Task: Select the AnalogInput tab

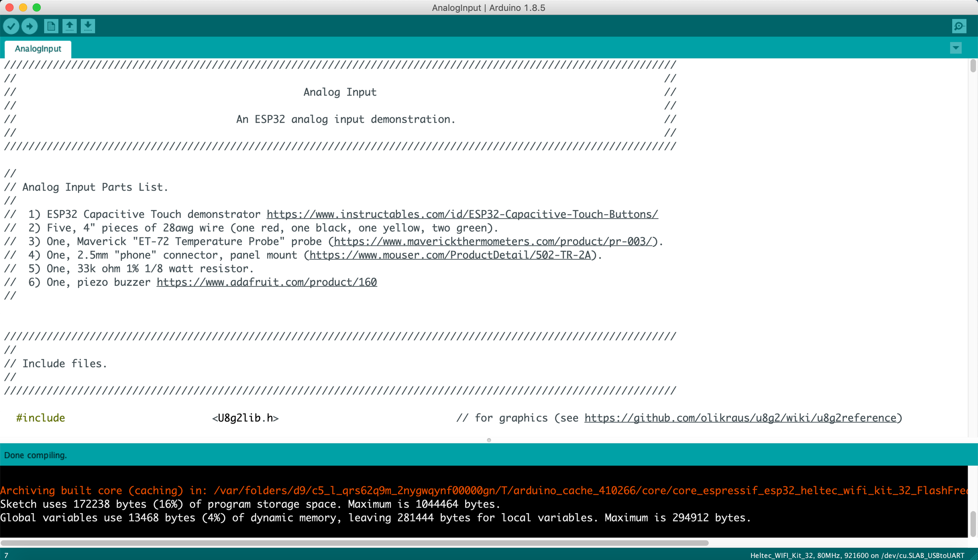Action: click(x=38, y=49)
